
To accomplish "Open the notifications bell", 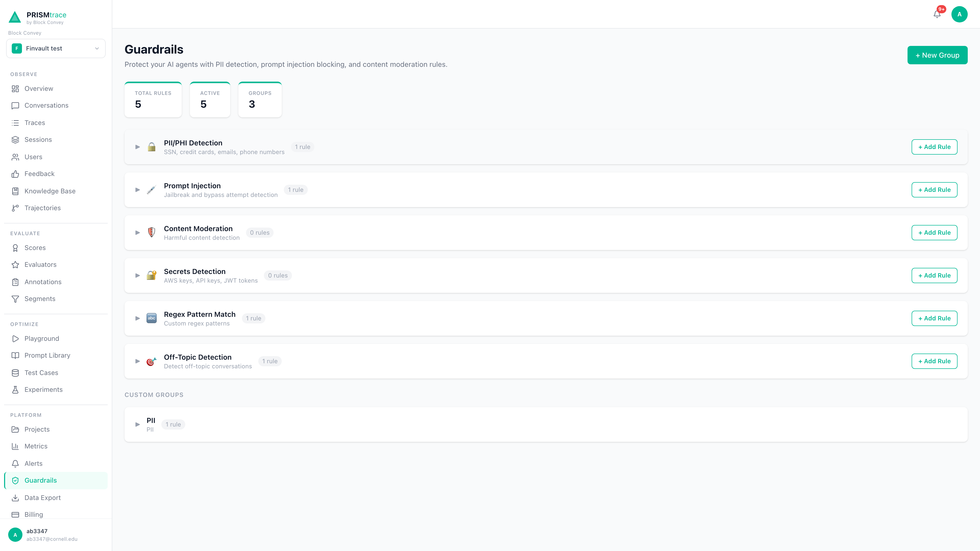I will point(937,15).
